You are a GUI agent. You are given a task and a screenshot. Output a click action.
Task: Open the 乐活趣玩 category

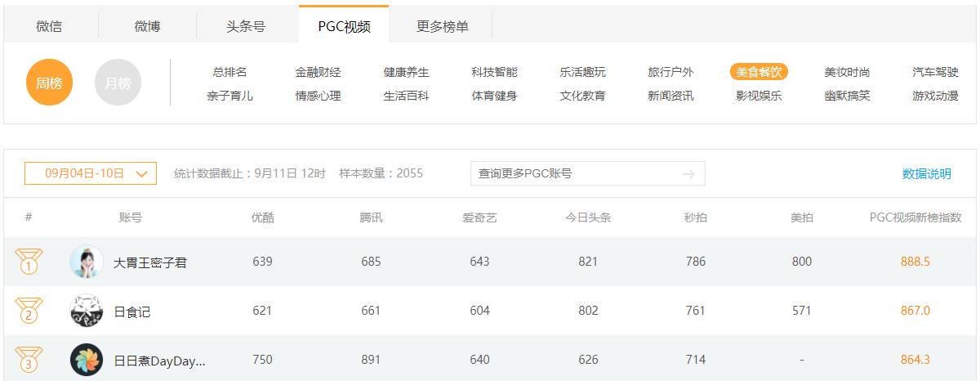pos(582,72)
